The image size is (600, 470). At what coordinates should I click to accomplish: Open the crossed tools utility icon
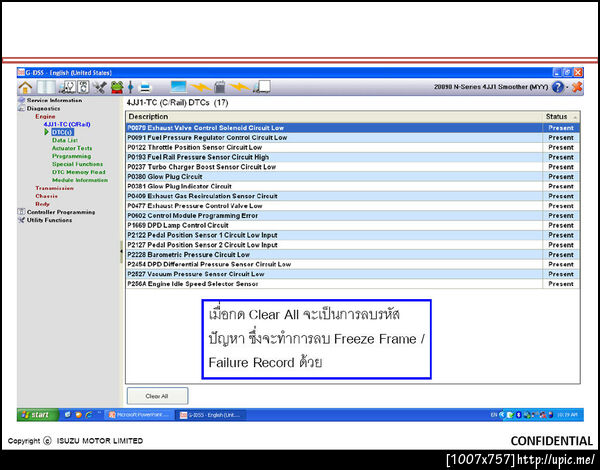[x=100, y=87]
